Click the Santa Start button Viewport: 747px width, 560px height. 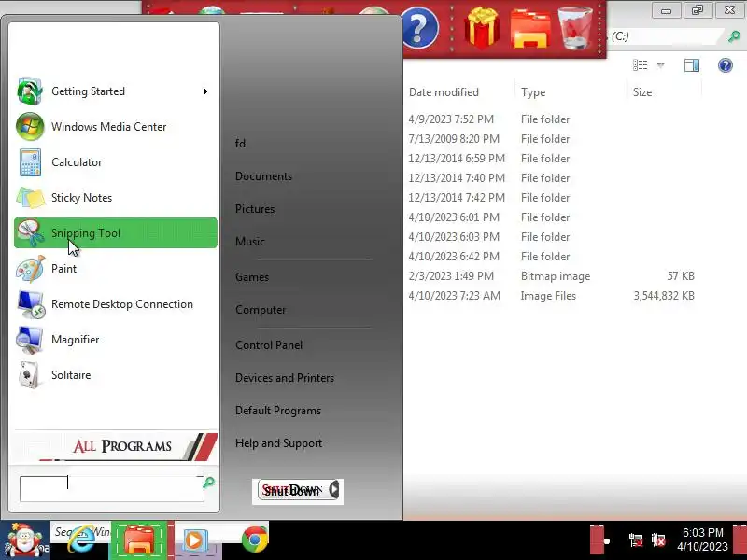pos(25,540)
